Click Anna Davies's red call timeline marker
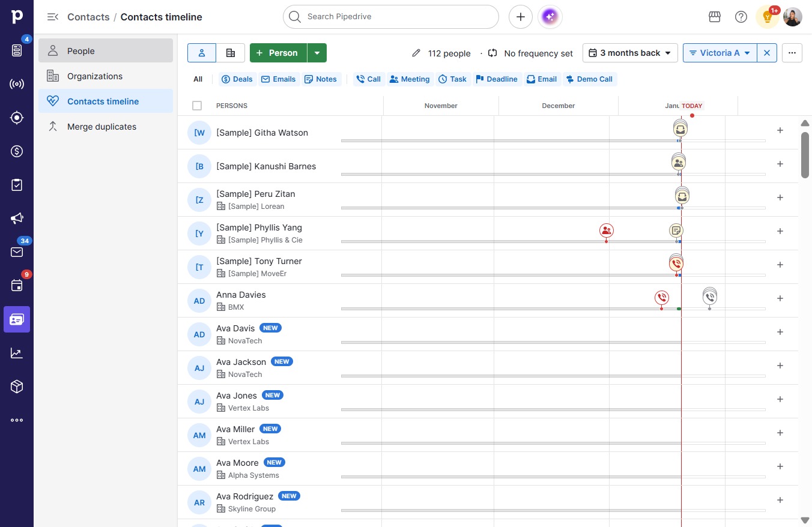Viewport: 812px width, 527px height. tap(662, 297)
